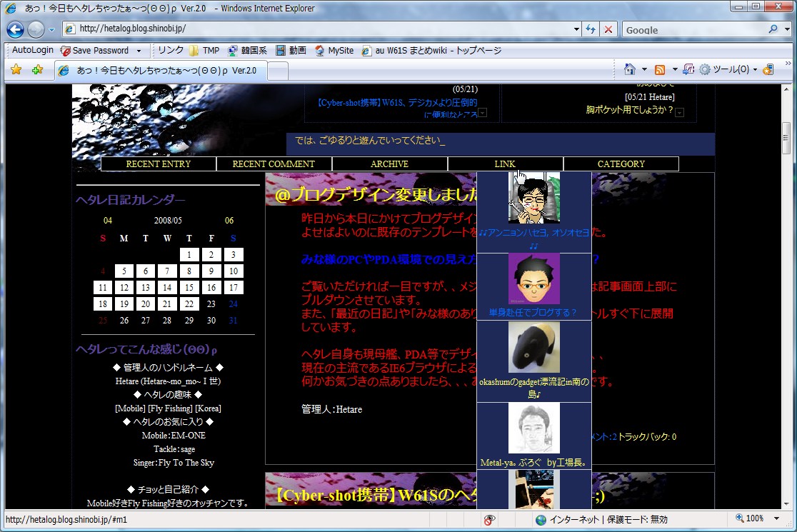Open the search provider dropdown arrow
The image size is (797, 532).
point(787,29)
